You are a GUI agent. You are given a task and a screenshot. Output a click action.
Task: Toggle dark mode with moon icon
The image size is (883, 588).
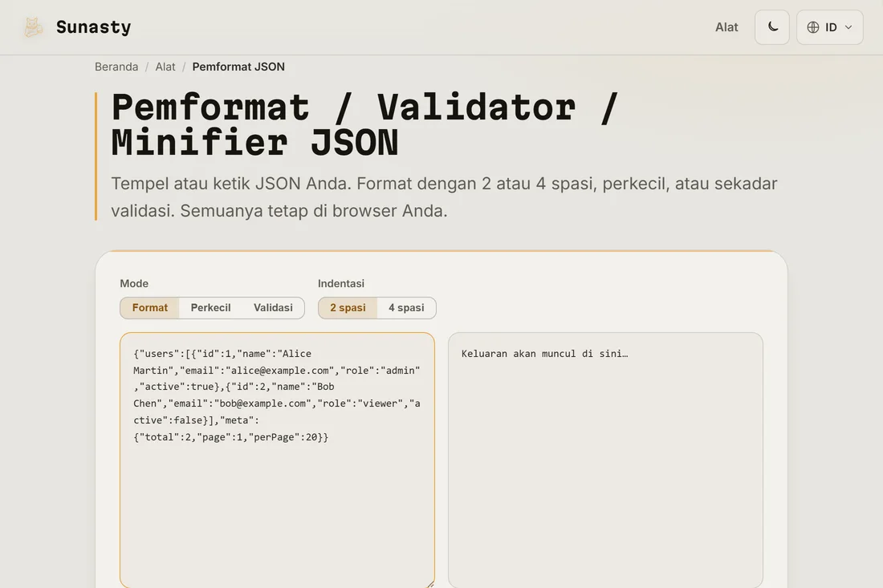click(772, 27)
